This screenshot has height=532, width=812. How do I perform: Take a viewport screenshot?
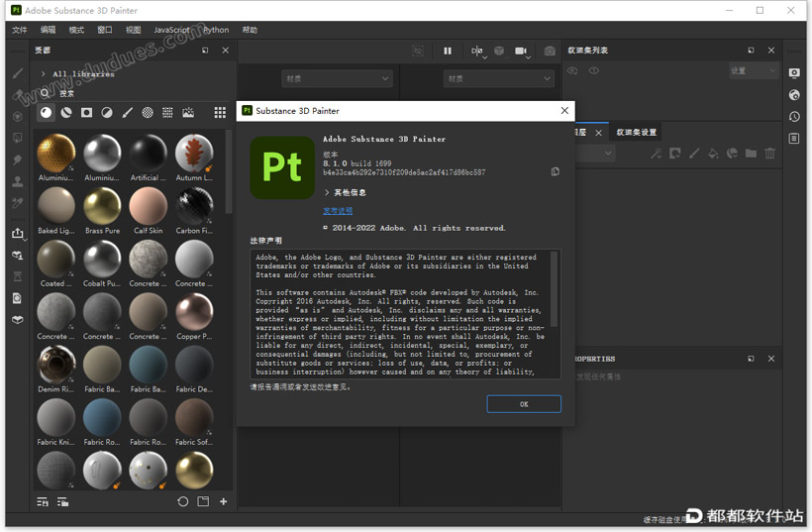pyautogui.click(x=550, y=51)
